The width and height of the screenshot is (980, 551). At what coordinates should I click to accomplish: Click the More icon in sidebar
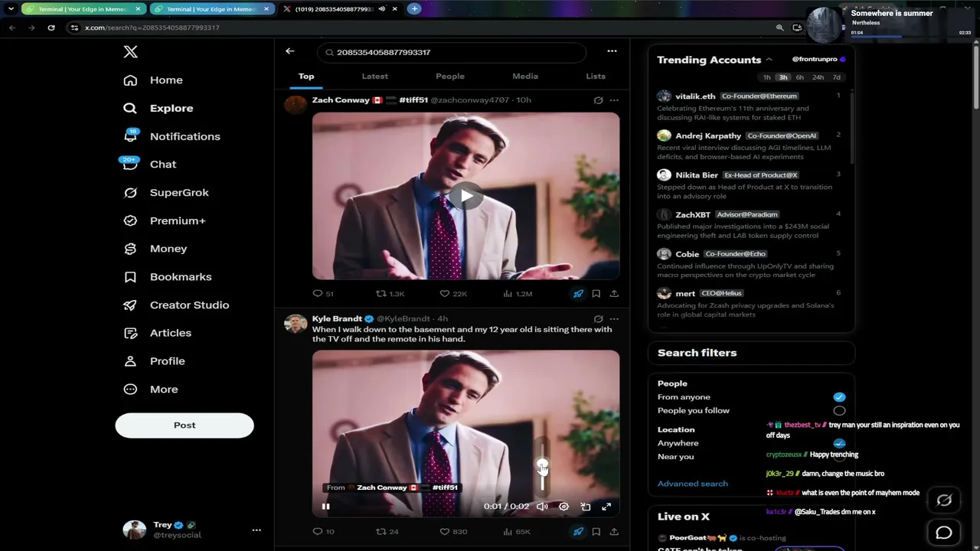pos(130,390)
